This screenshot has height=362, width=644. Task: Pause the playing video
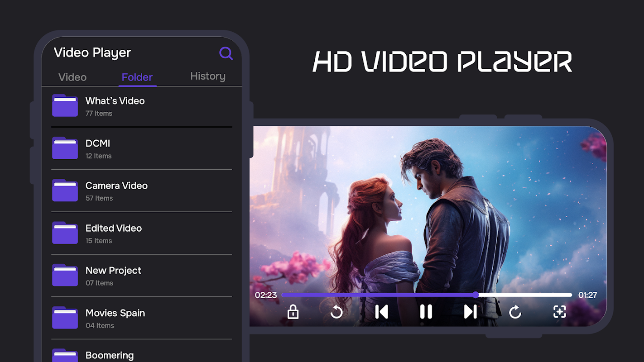(x=426, y=311)
